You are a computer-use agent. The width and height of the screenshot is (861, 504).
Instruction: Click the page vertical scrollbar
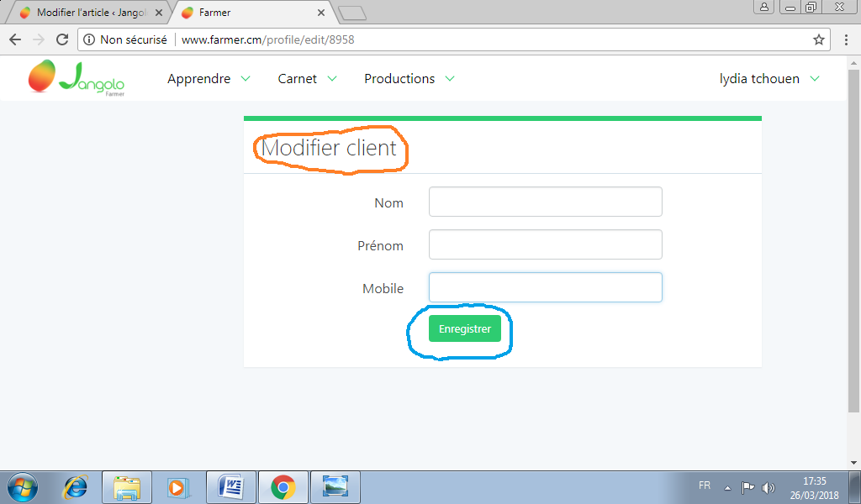point(853,241)
